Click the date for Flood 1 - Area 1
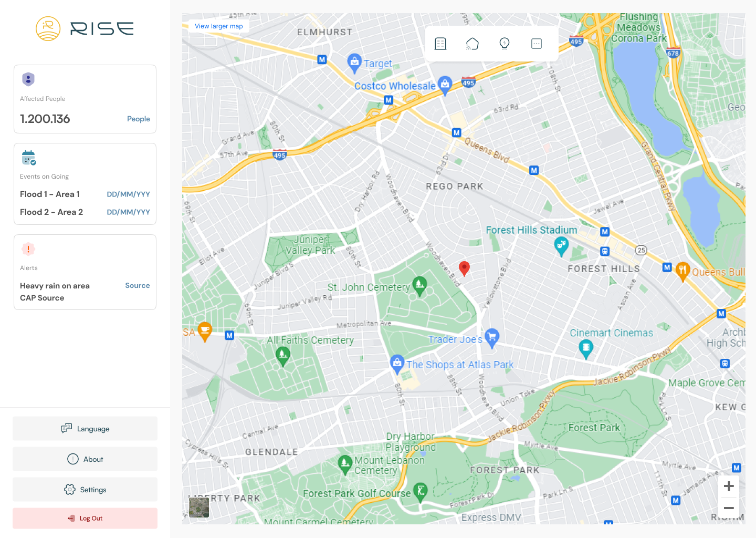The image size is (756, 538). (129, 194)
